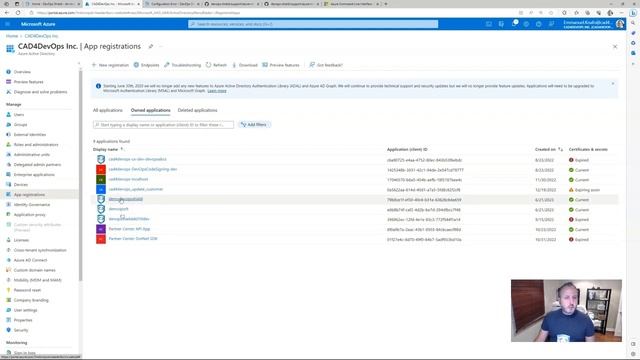640x360 pixels.
Task: Select the Owned applications tab
Action: 151,110
